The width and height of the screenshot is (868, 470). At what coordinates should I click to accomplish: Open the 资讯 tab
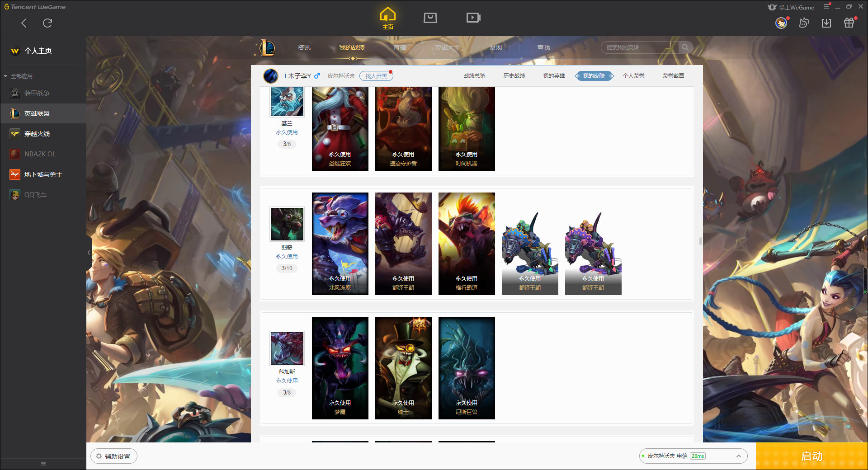point(304,47)
